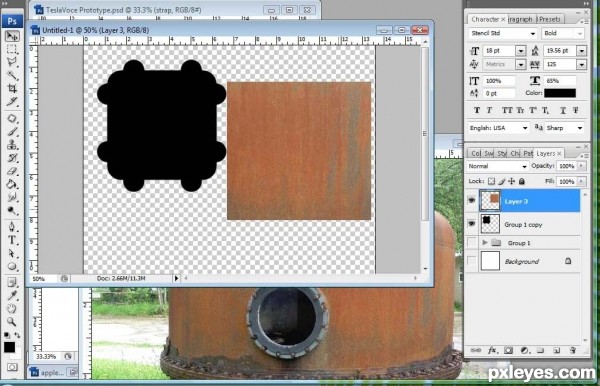This screenshot has width=600, height=386.
Task: Select the Zoom tool
Action: click(12, 321)
